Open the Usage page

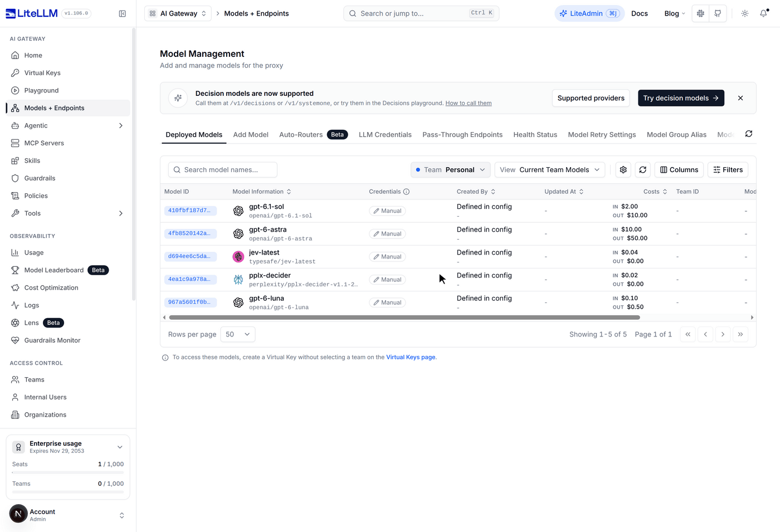[68, 252]
